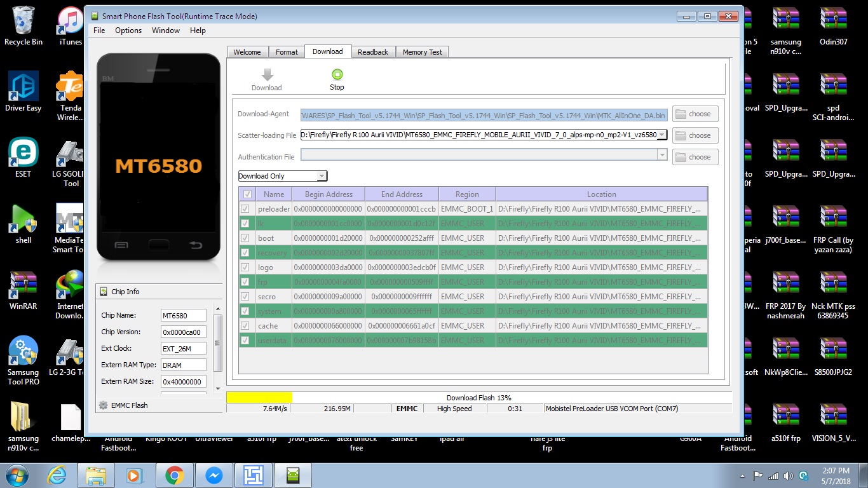This screenshot has height=488, width=868.
Task: Toggle the preloader partition checkbox
Action: [245, 209]
